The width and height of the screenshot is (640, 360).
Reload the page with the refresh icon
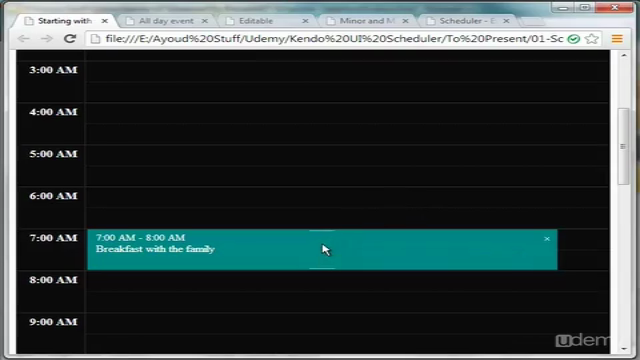click(x=70, y=38)
